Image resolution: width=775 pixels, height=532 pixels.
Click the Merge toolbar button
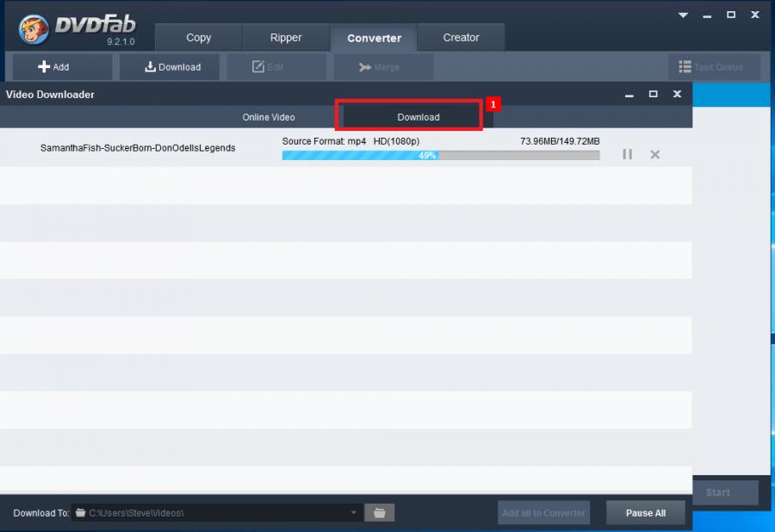tap(383, 66)
